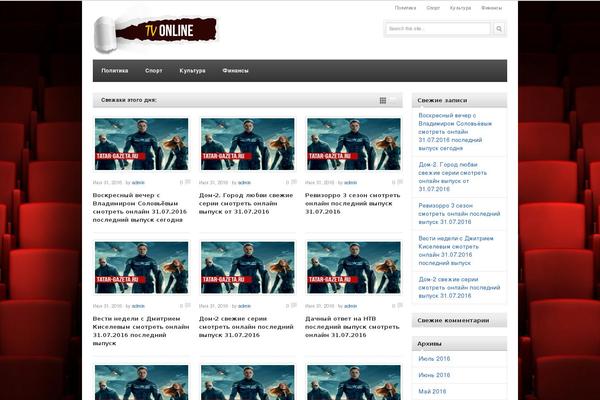Viewport: 600px width, 400px height.
Task: Open Культура in the dark navigation bar
Action: [x=192, y=71]
